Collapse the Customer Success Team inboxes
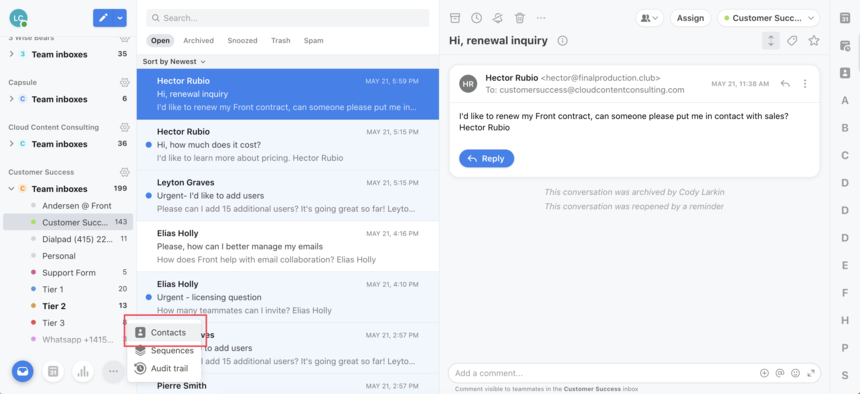Screen dimensions: 860x394 click(x=11, y=189)
